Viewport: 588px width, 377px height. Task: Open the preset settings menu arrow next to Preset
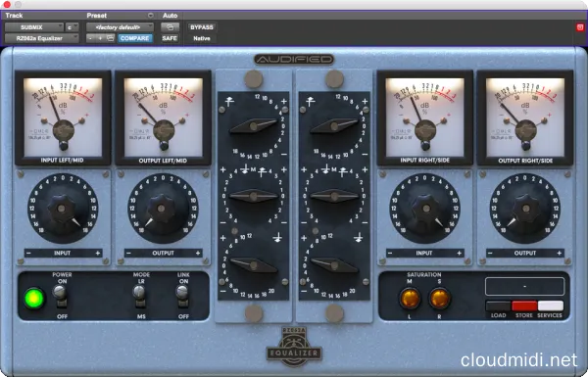click(x=150, y=16)
